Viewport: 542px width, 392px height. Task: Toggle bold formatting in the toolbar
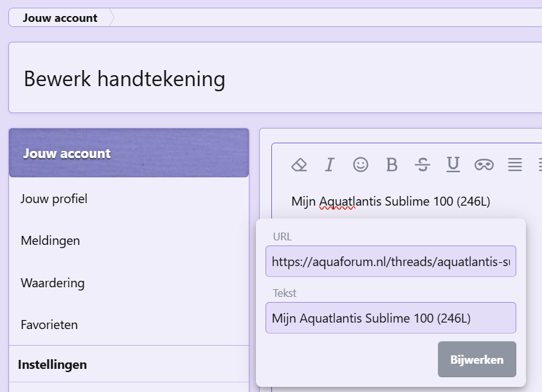pos(392,165)
